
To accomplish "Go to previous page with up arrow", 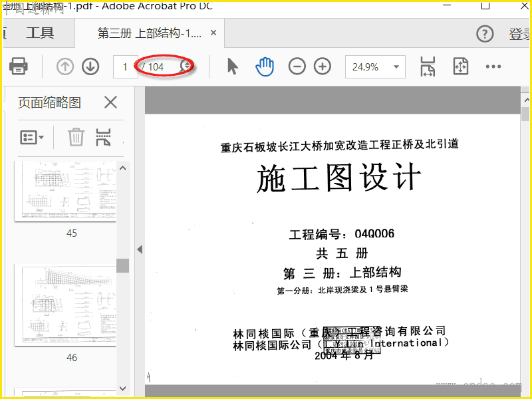I will [x=65, y=66].
